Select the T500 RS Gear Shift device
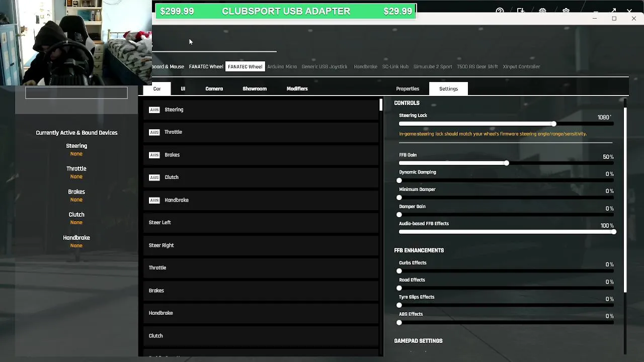 (477, 66)
